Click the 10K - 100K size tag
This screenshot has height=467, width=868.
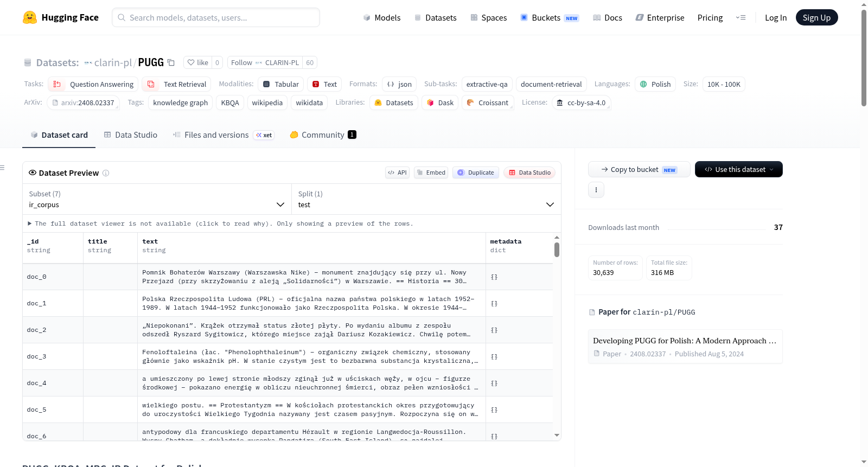pyautogui.click(x=724, y=84)
